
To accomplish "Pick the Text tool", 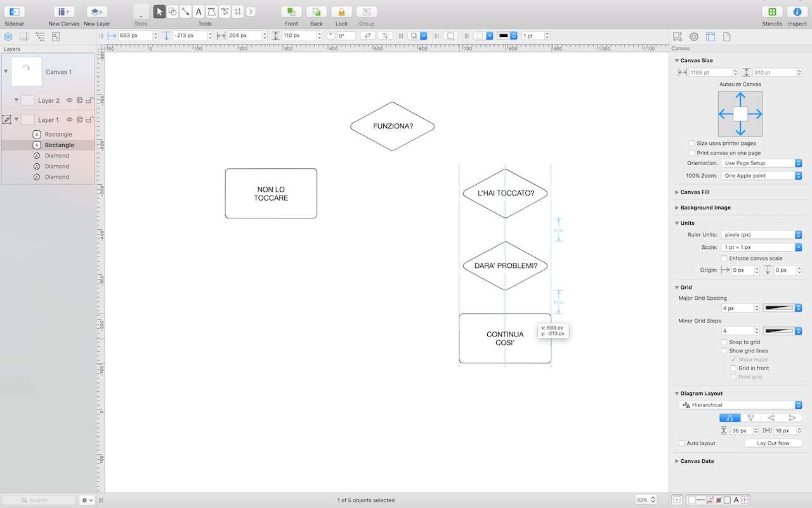I will 199,11.
